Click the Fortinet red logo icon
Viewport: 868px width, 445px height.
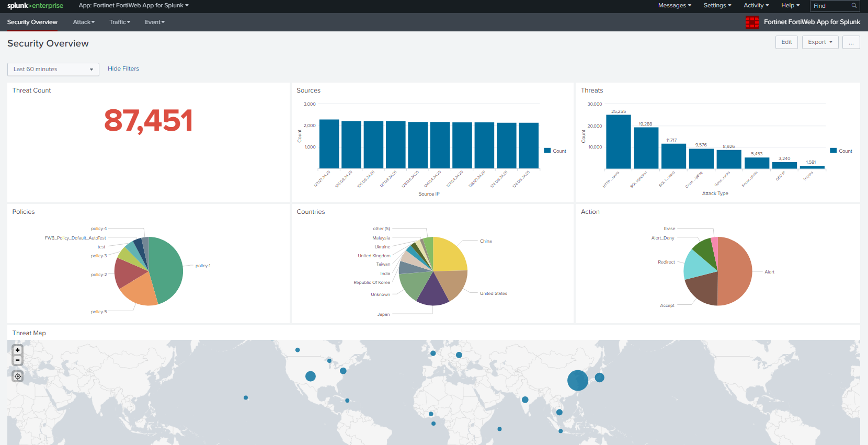752,22
